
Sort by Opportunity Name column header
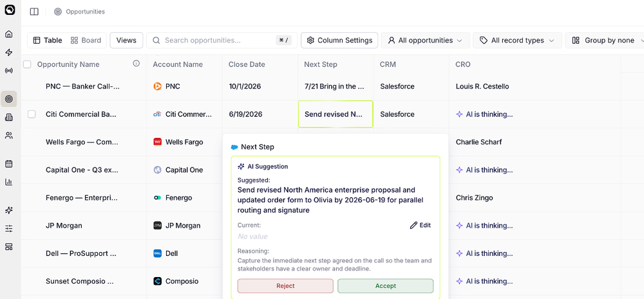68,64
